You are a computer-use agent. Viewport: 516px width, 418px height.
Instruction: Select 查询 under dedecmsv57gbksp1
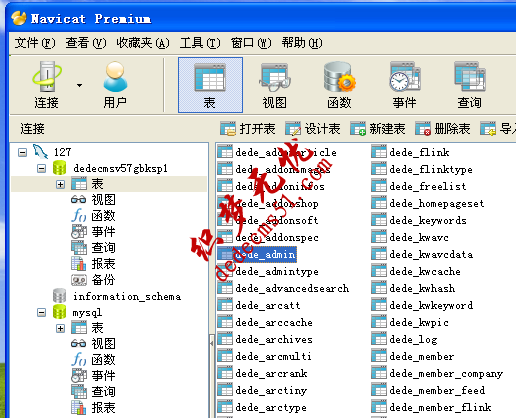93,248
